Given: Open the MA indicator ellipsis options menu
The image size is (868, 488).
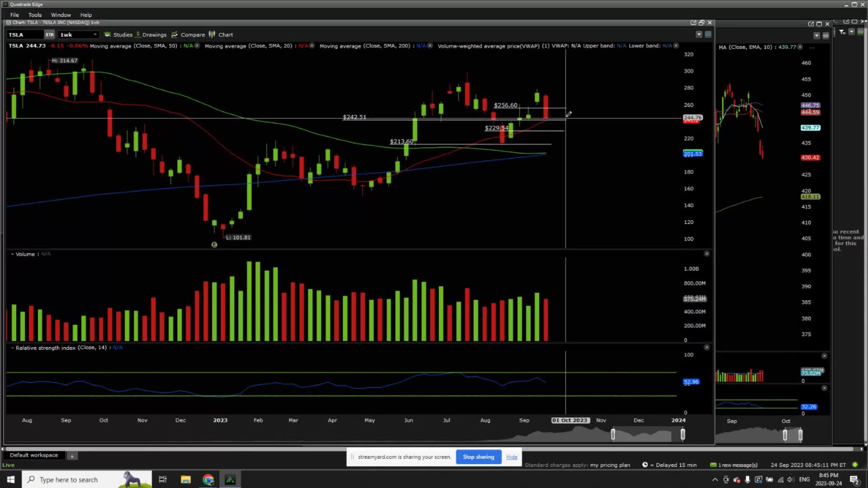Looking at the screenshot, I should 811,47.
